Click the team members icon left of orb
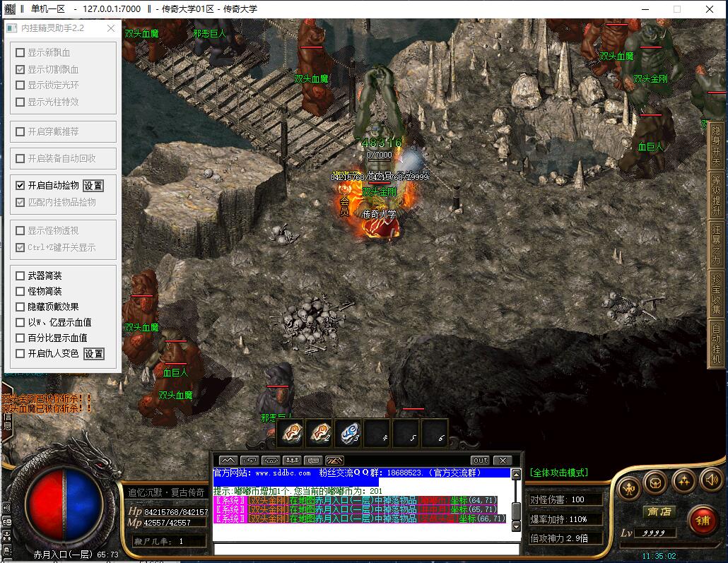The height and width of the screenshot is (563, 728). [x=6, y=537]
